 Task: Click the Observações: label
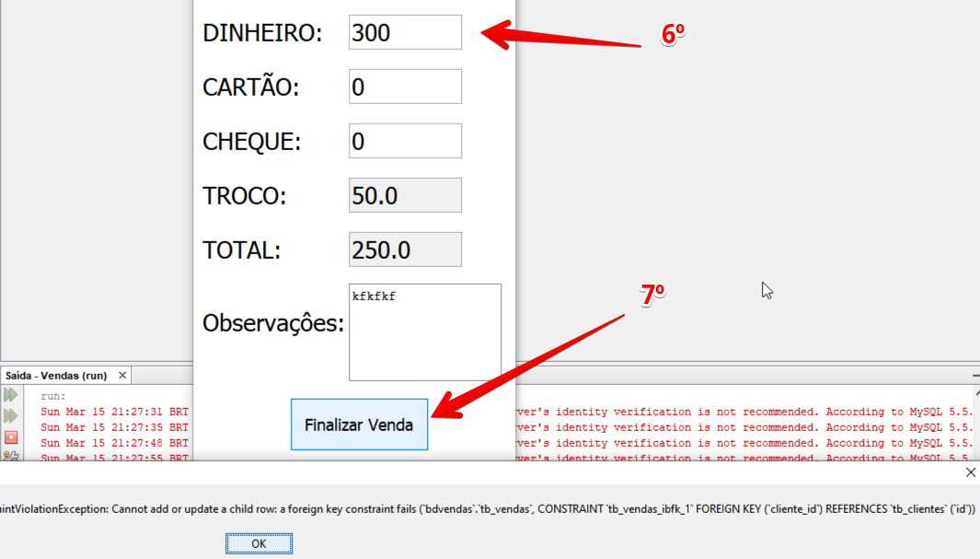273,323
